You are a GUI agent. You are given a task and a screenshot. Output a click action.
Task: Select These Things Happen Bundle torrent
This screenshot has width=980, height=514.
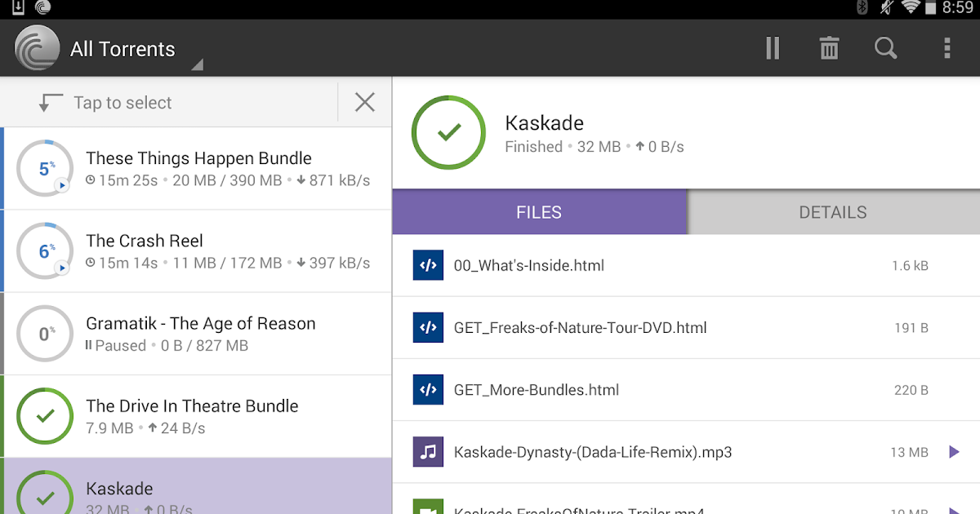(196, 169)
